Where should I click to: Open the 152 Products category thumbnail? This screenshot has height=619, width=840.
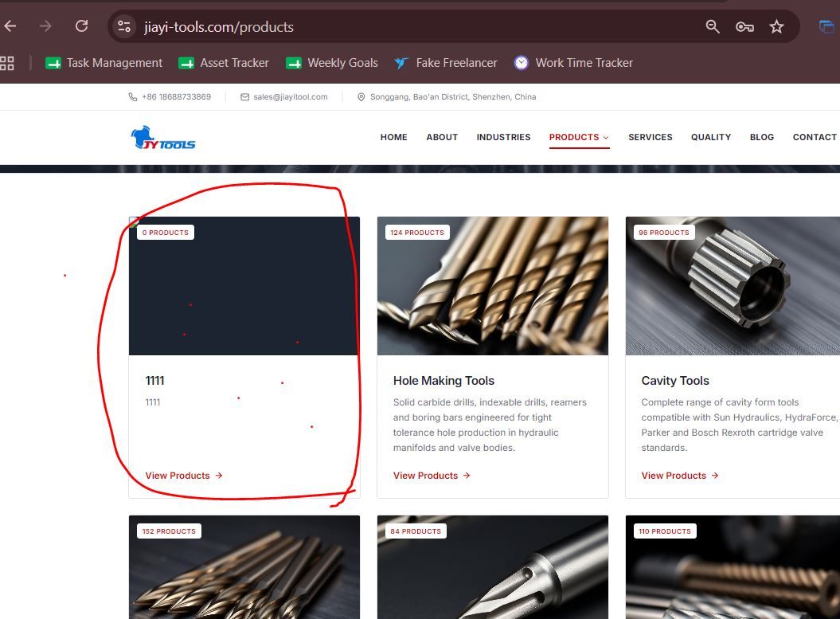pos(244,567)
